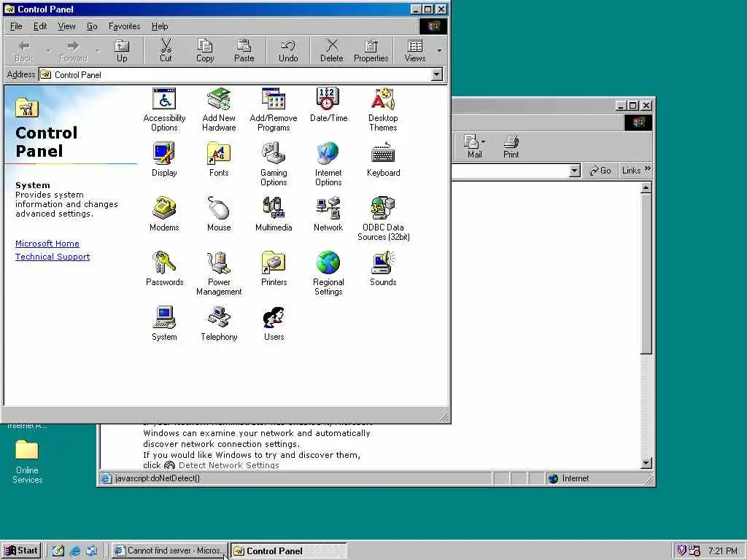Follow the Technical Support link

(53, 257)
